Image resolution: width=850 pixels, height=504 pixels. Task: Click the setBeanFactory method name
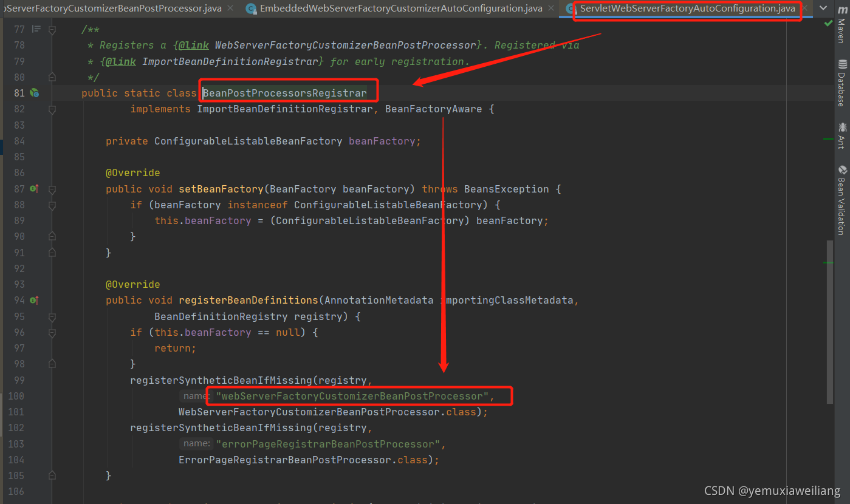pos(221,189)
